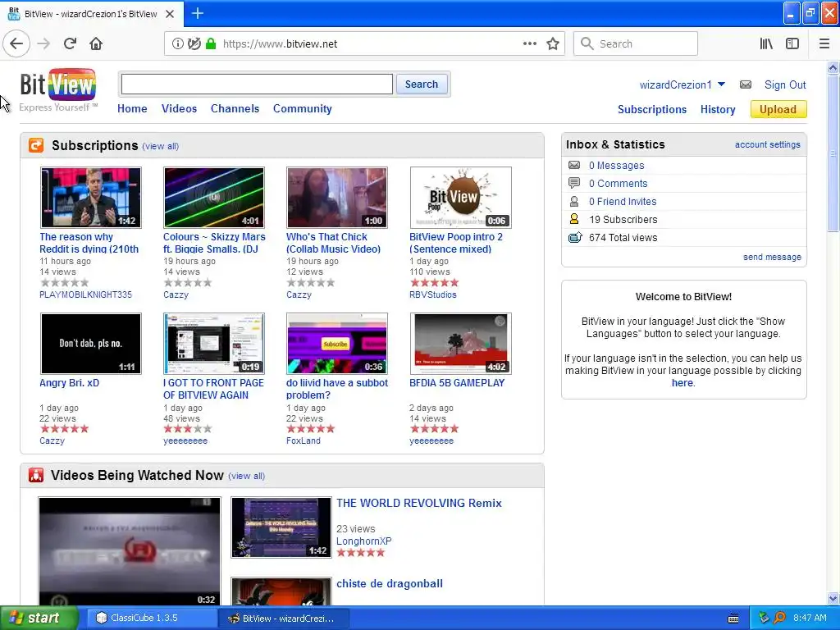Viewport: 840px width, 630px height.
Task: Open the Channels navigation tab
Action: tap(235, 108)
